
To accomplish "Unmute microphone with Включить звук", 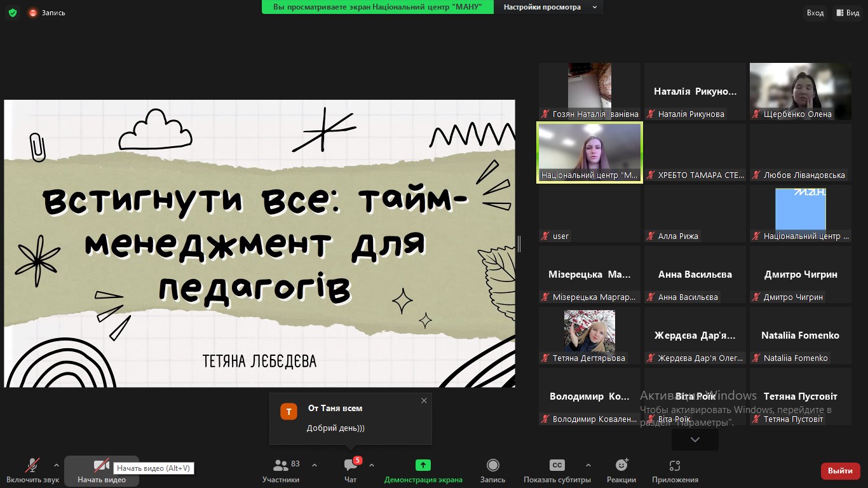I will pos(32,466).
